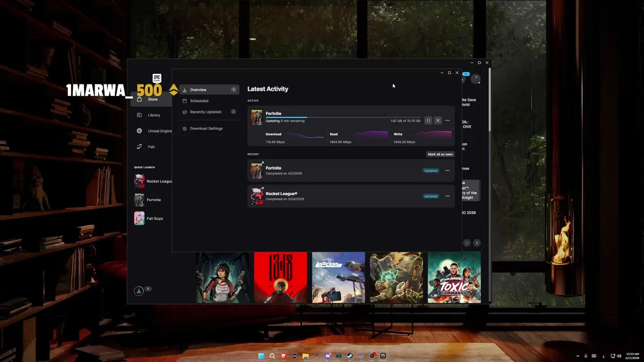644x362 pixels.
Task: Switch to Recently Updated section
Action: click(209, 112)
